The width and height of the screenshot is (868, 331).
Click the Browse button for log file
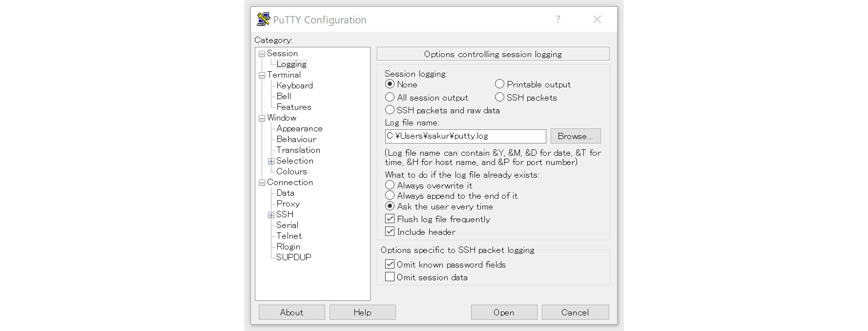pyautogui.click(x=575, y=136)
